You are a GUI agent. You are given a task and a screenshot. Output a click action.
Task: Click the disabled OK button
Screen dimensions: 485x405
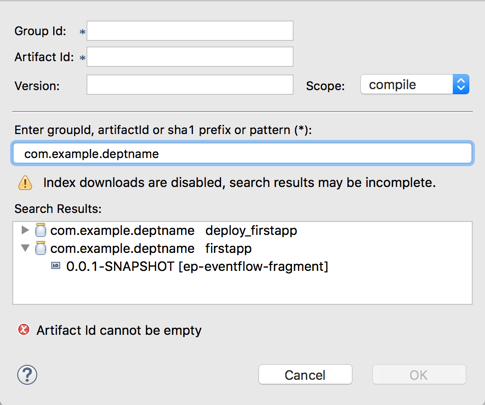tap(419, 375)
